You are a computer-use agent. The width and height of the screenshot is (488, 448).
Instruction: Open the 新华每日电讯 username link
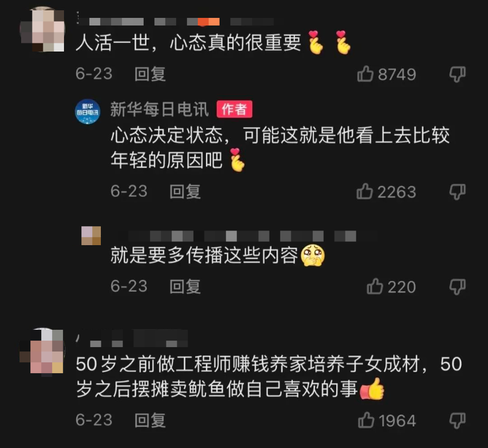pos(159,109)
